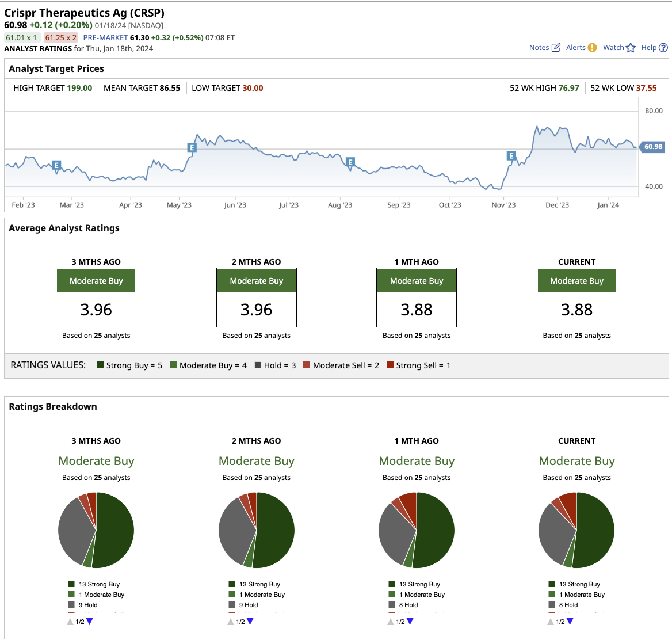Viewport: 672px width, 640px height.
Task: Open the Notes pencil icon
Action: (x=556, y=48)
